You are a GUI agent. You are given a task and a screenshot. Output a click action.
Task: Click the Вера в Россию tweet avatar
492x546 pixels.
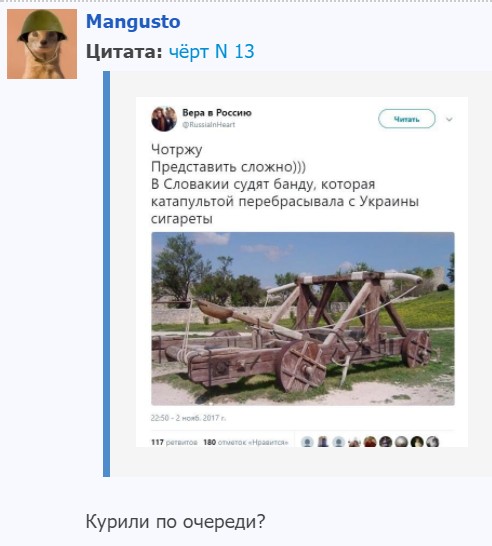point(164,119)
